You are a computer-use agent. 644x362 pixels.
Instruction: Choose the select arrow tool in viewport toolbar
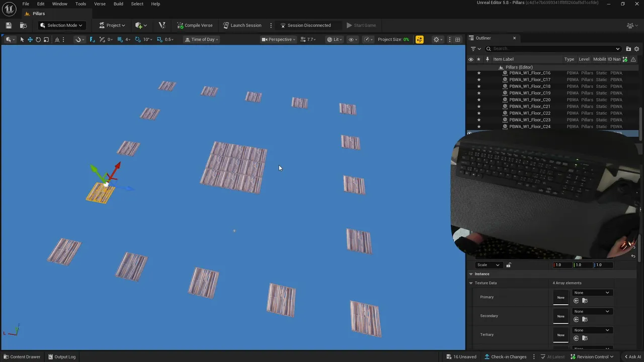22,39
